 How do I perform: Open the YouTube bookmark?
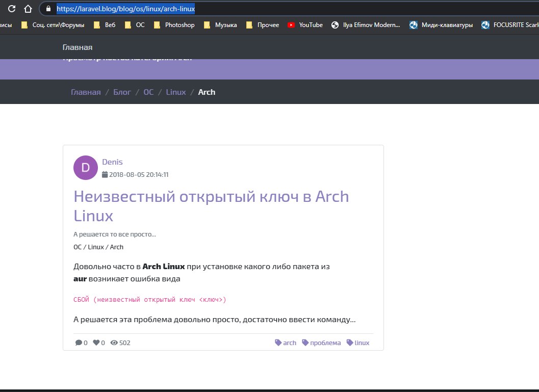click(x=305, y=25)
